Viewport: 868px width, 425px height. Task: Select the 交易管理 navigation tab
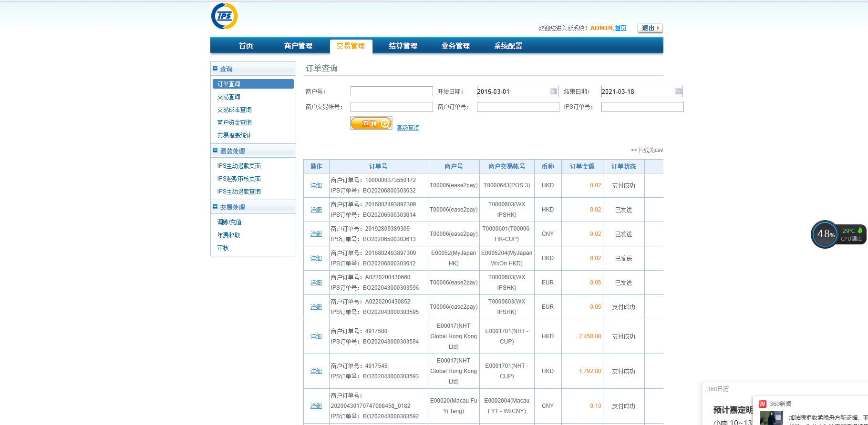351,46
